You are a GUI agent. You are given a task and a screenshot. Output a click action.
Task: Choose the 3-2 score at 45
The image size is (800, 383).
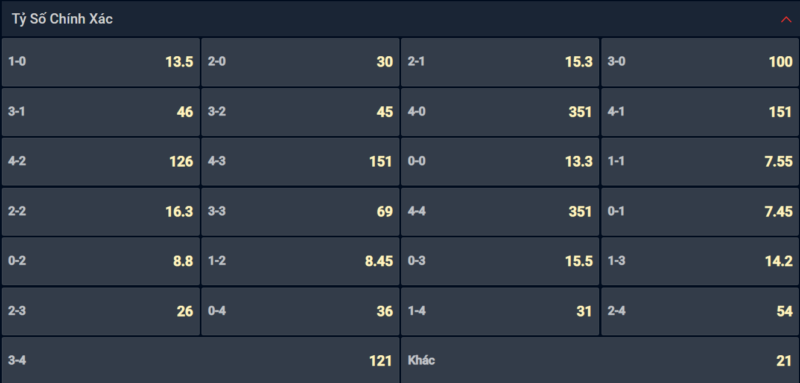point(300,112)
